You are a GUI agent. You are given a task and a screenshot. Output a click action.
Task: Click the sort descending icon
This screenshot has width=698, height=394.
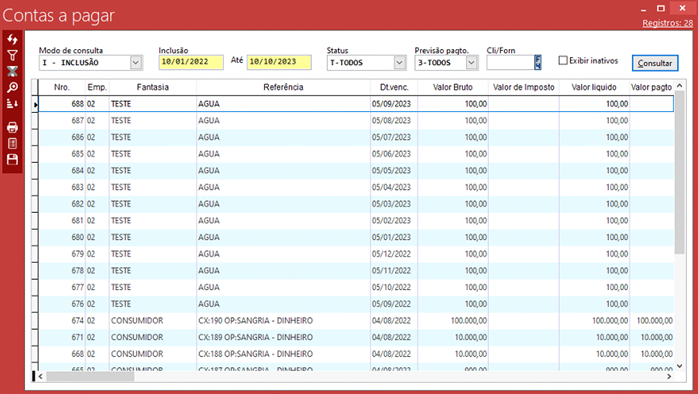click(12, 103)
